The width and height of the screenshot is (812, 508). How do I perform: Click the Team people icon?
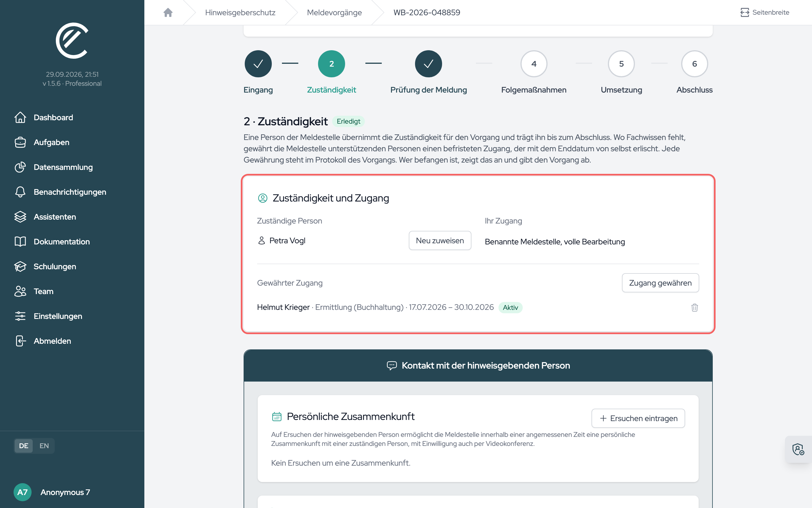pos(20,292)
